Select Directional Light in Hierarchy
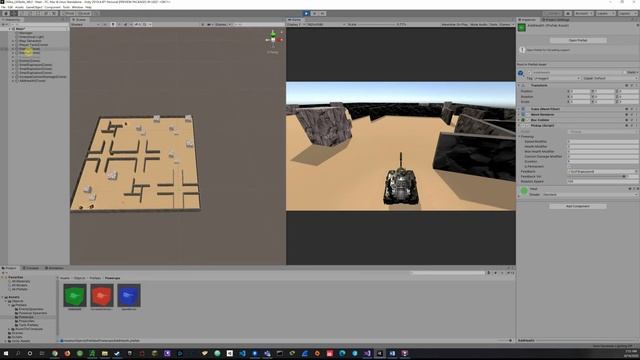640x360 pixels. (x=31, y=37)
